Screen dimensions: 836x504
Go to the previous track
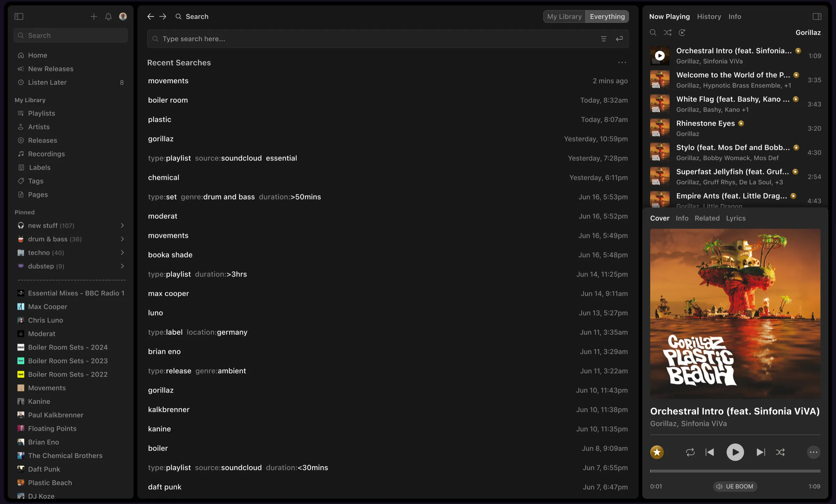pos(710,452)
